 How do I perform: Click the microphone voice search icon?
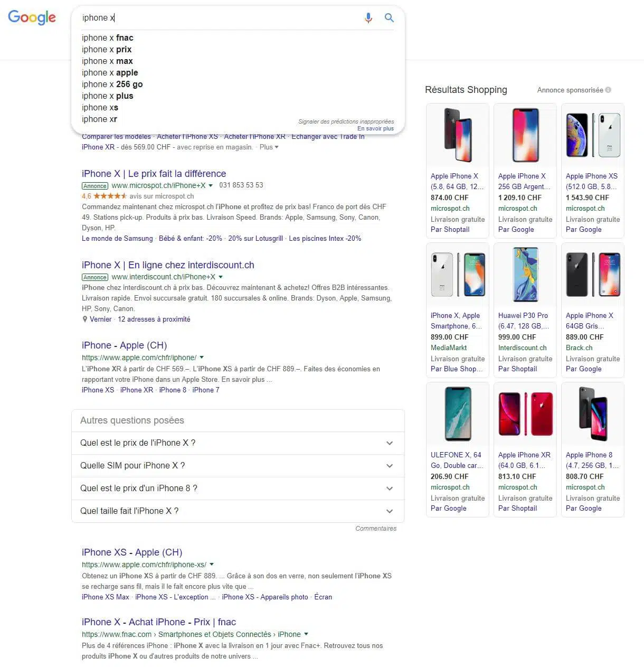[x=368, y=18]
